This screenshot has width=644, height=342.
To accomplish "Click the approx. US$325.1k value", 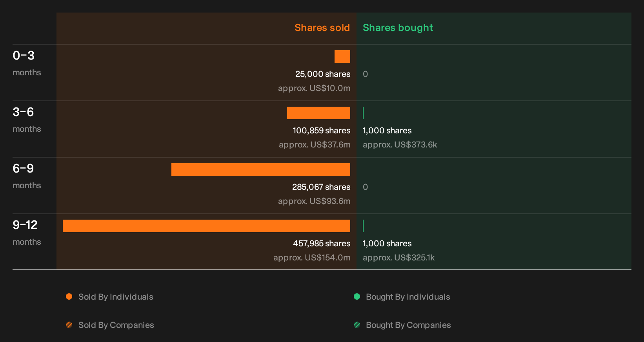I will click(x=398, y=258).
